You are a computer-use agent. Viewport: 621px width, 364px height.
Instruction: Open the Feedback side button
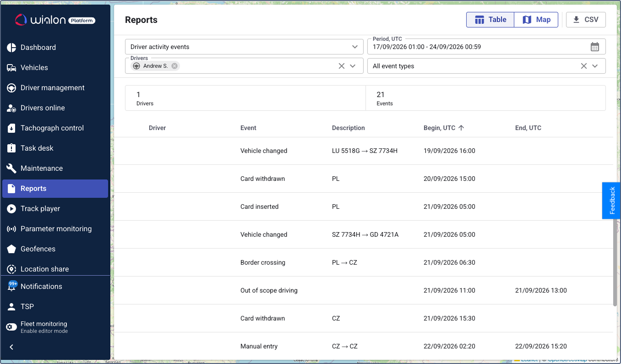pos(611,201)
